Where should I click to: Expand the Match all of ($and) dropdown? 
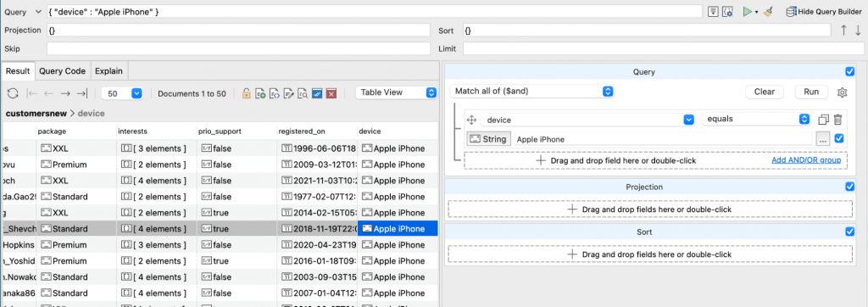[x=531, y=92]
